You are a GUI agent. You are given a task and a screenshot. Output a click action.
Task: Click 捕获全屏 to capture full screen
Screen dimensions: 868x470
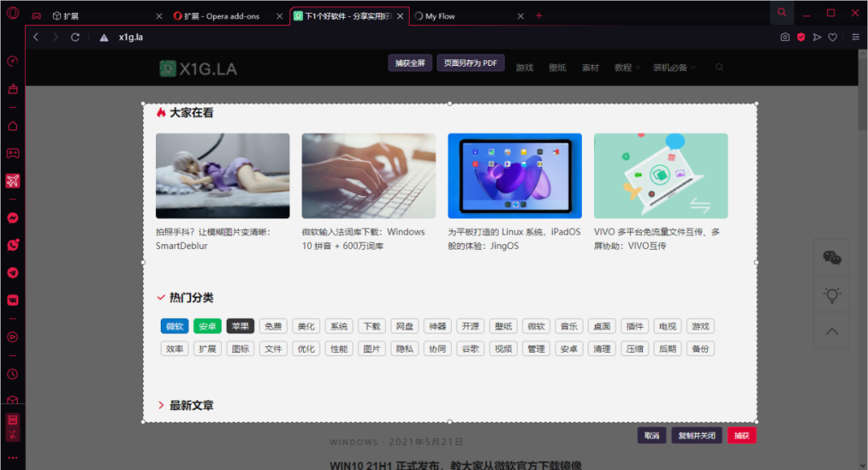(x=410, y=63)
